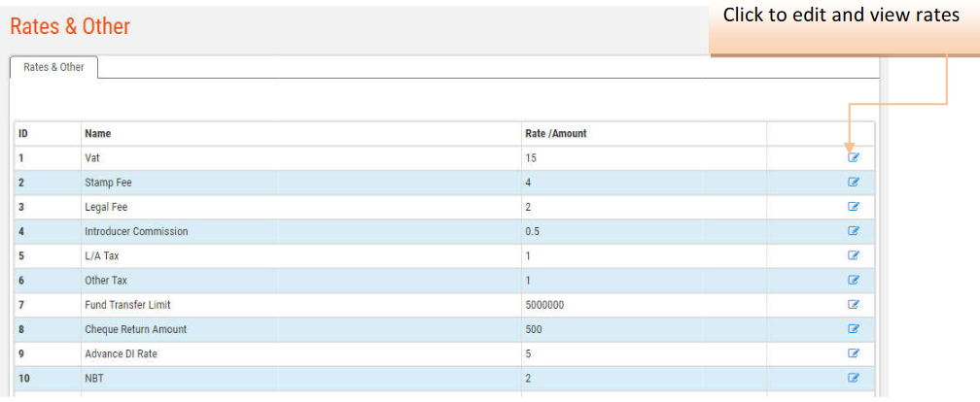Click the ID column header
This screenshot has height=402, width=980.
pyautogui.click(x=22, y=133)
